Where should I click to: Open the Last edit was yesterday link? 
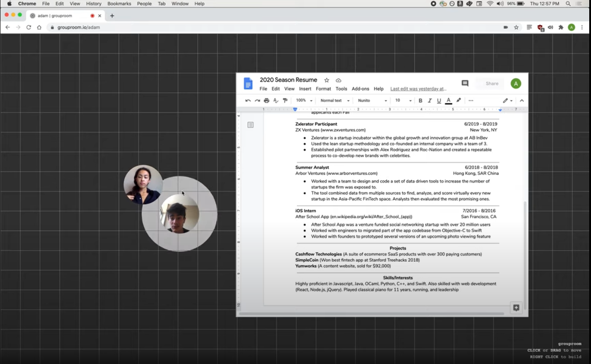(418, 89)
